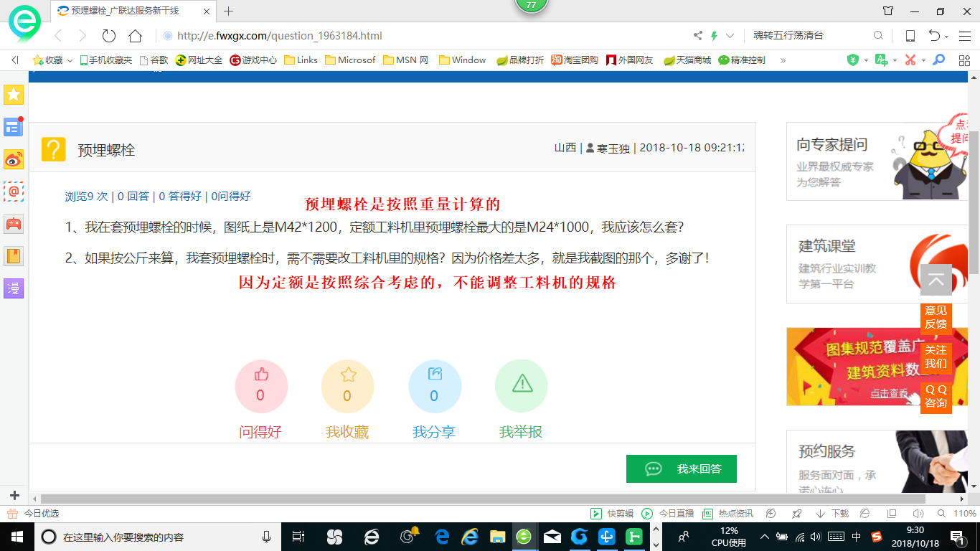
Task: Click the yellow star sidebar favorites icon
Action: [14, 94]
